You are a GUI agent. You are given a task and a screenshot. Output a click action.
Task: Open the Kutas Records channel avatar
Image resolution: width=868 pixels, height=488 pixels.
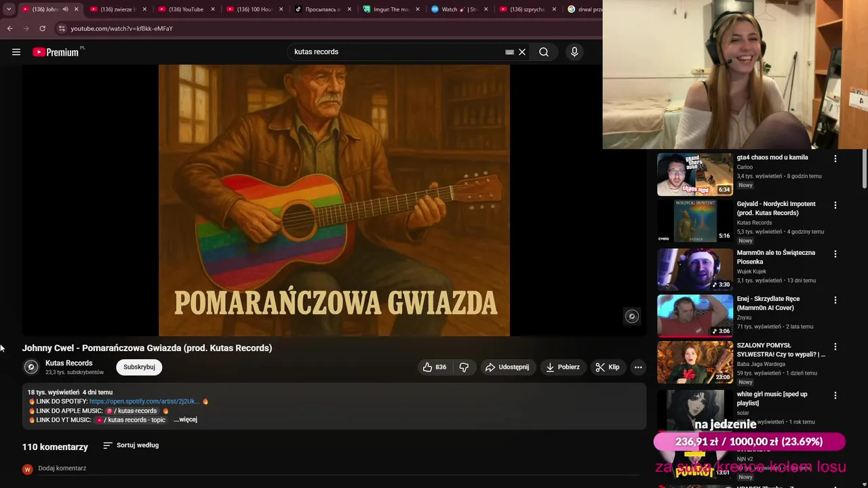click(31, 367)
